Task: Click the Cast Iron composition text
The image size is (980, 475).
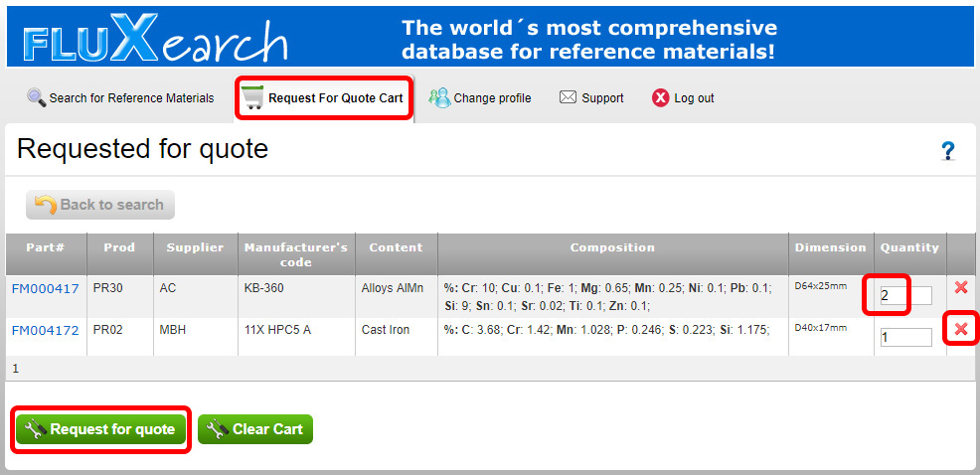Action: pyautogui.click(x=606, y=329)
